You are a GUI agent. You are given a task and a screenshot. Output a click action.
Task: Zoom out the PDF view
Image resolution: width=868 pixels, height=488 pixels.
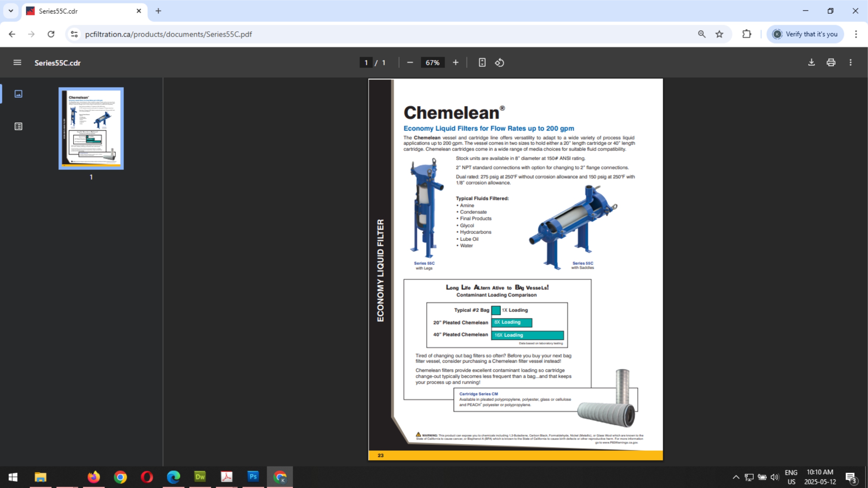point(410,62)
